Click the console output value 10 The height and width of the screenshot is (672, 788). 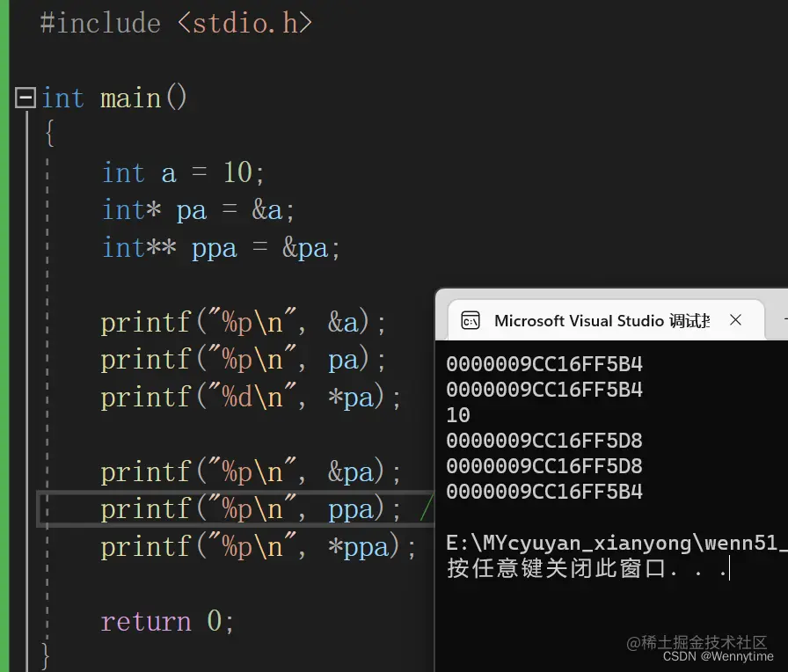(458, 415)
